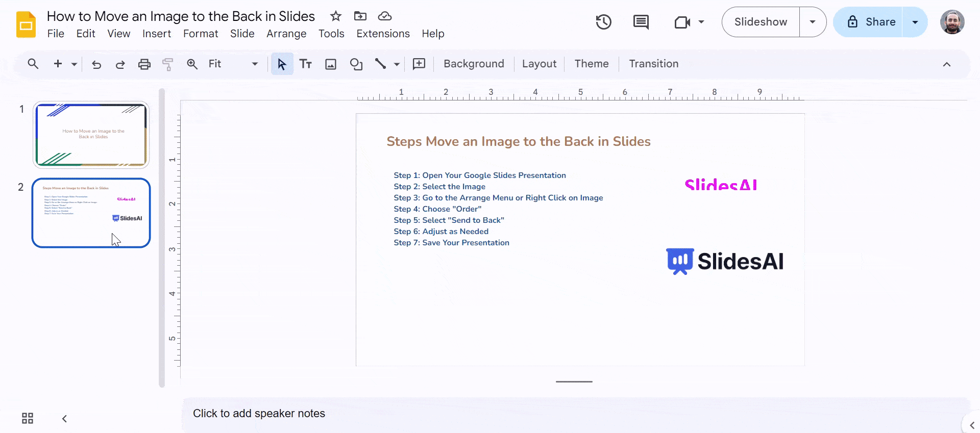Click the Print icon
980x433 pixels.
[144, 64]
